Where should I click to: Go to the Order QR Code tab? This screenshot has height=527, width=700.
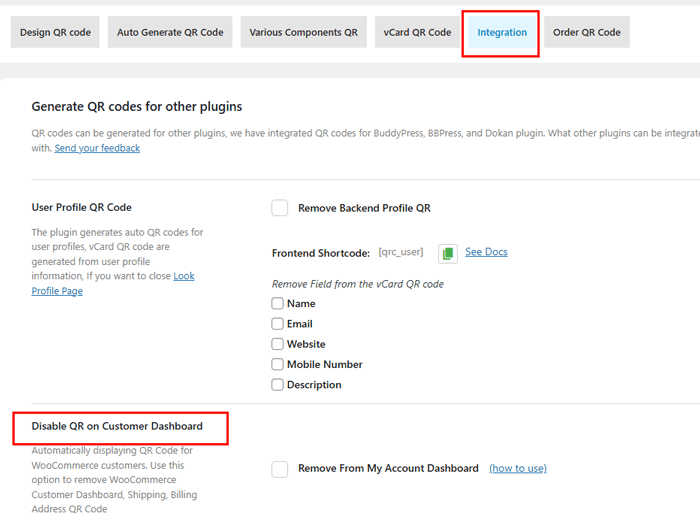pos(586,32)
